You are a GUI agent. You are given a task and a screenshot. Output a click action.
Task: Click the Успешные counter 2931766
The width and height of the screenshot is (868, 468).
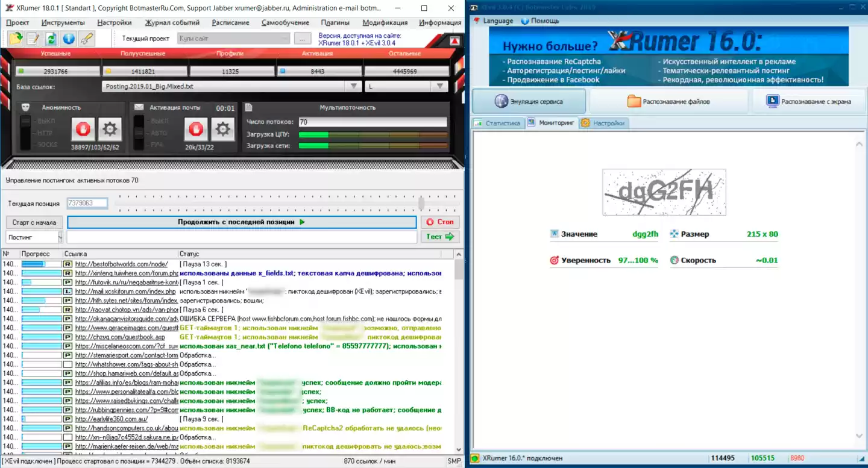(x=58, y=71)
